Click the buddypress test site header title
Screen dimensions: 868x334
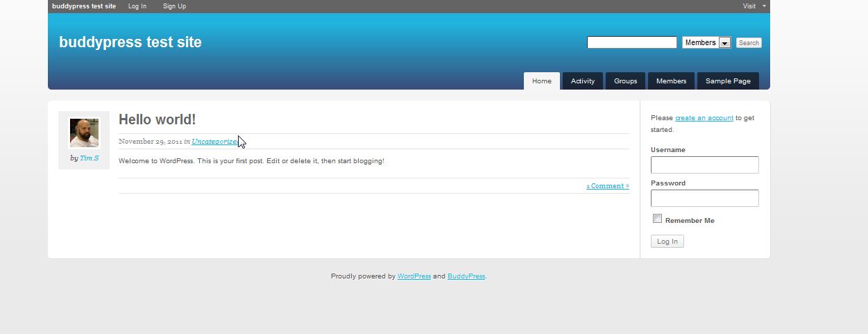130,42
